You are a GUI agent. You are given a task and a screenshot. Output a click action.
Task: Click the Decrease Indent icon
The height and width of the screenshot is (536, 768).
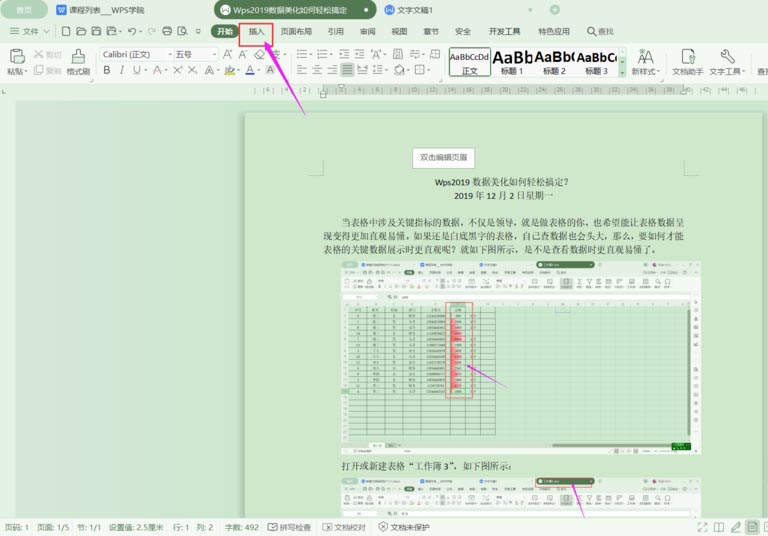pyautogui.click(x=344, y=54)
